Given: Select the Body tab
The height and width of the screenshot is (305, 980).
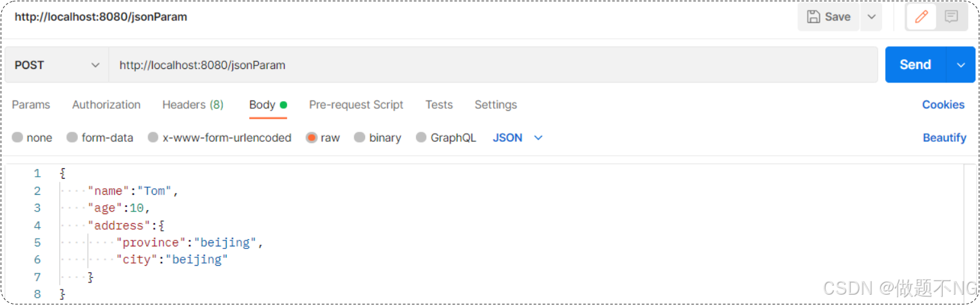Looking at the screenshot, I should tap(268, 104).
